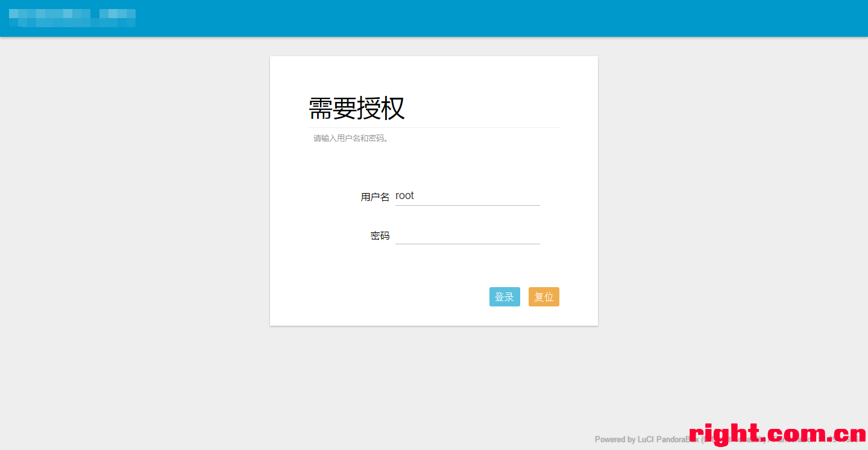Focus the 密码 password field
This screenshot has height=450, width=868.
pyautogui.click(x=467, y=235)
